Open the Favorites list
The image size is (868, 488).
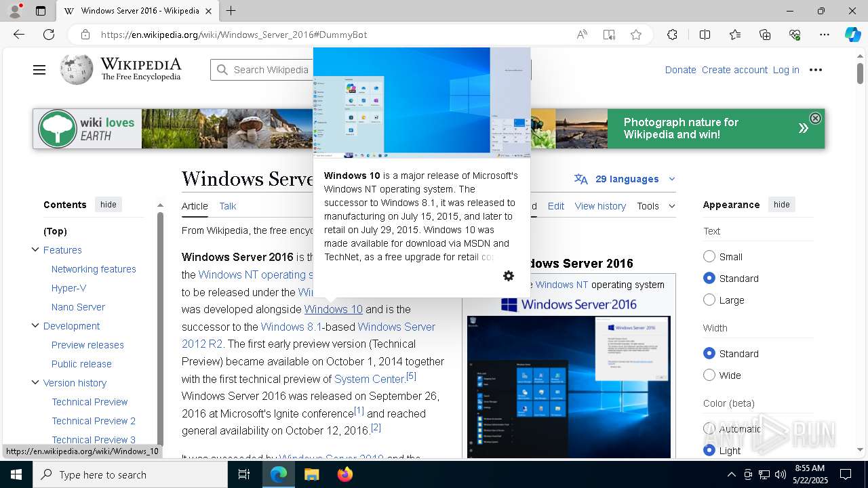coord(735,35)
